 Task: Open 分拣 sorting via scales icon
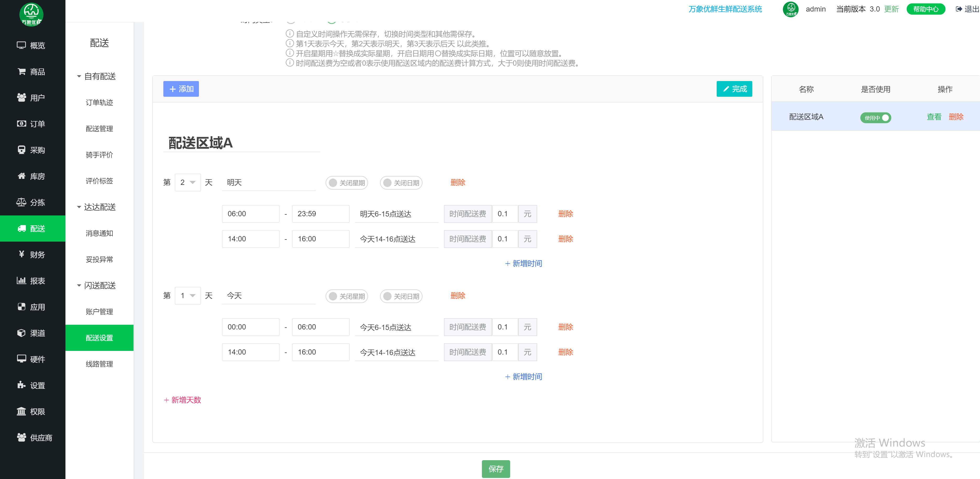point(21,202)
